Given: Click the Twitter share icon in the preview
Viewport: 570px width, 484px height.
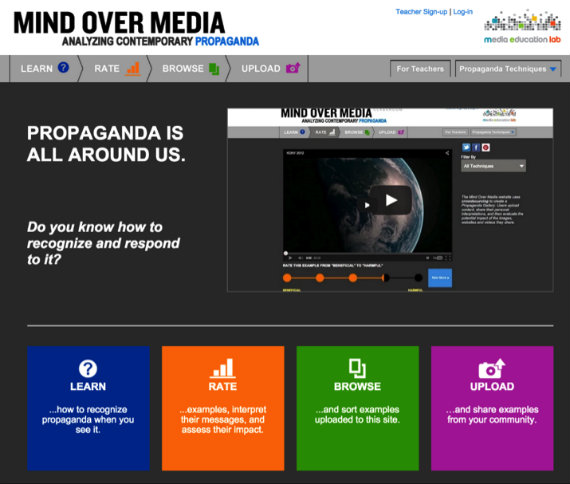Looking at the screenshot, I should 466,147.
